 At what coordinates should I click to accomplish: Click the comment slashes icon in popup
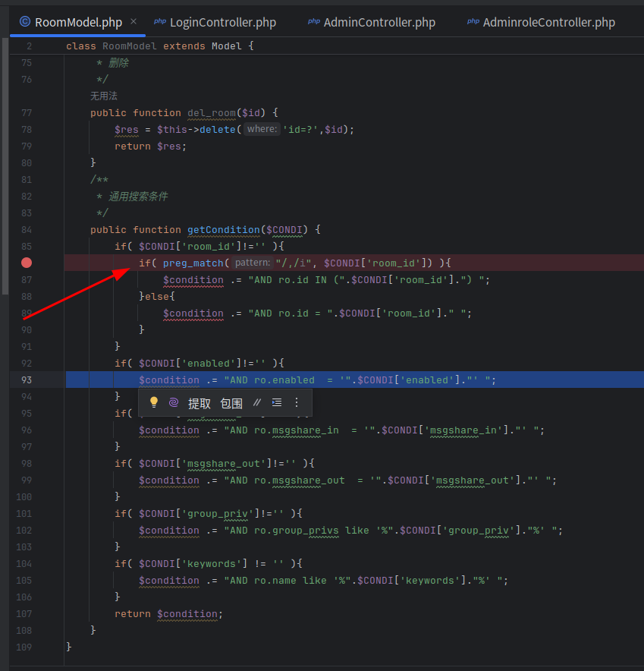257,402
